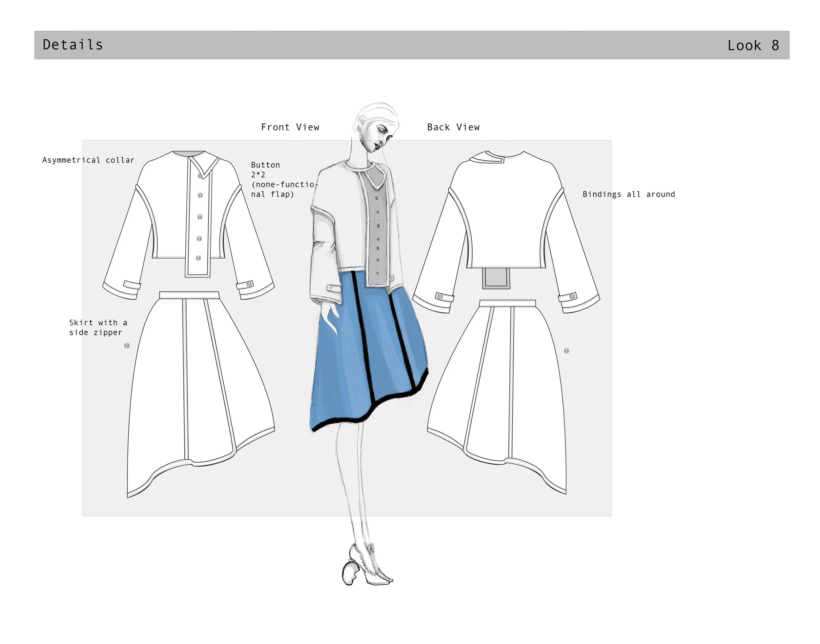
Task: Click the 'Back View' label
Action: 453,127
